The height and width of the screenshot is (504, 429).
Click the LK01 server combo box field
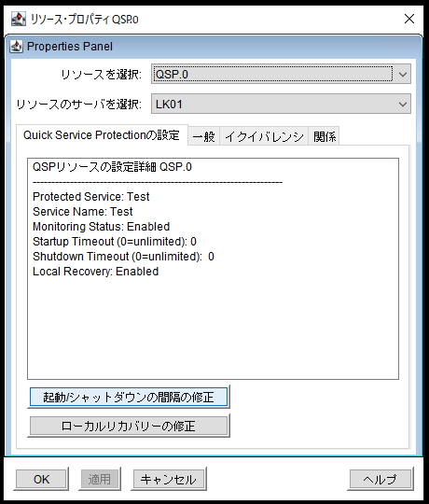coord(281,104)
